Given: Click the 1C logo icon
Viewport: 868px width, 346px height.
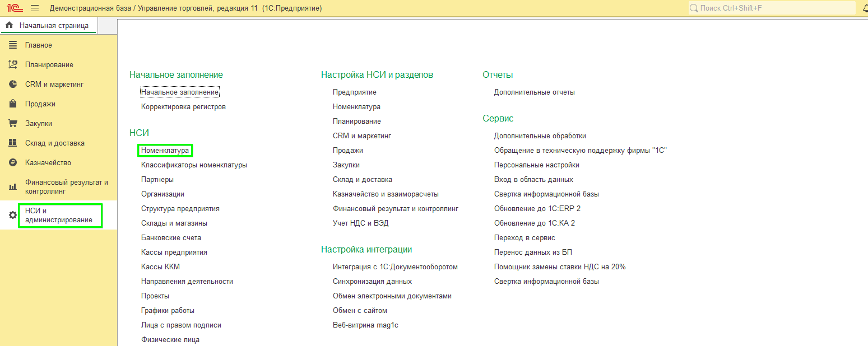Looking at the screenshot, I should (x=15, y=8).
